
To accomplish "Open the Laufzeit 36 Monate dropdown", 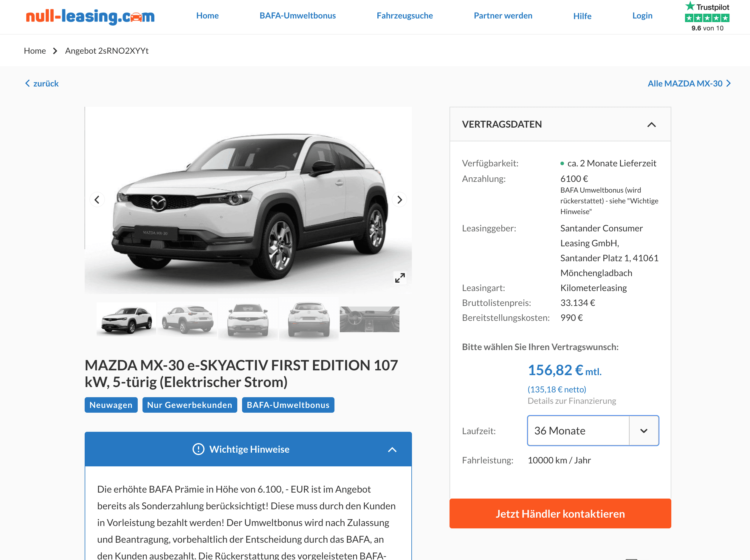I will pyautogui.click(x=593, y=431).
